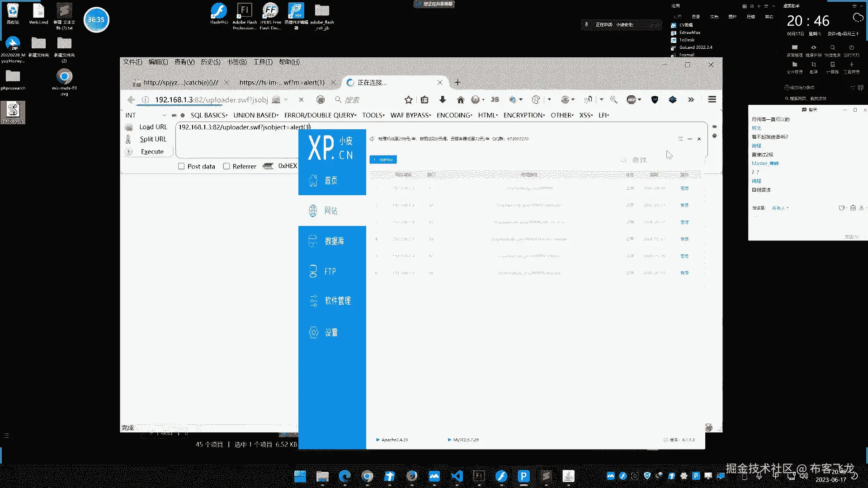Open 首页 in phpStudy sidebar
This screenshot has width=868, height=488.
pos(331,180)
